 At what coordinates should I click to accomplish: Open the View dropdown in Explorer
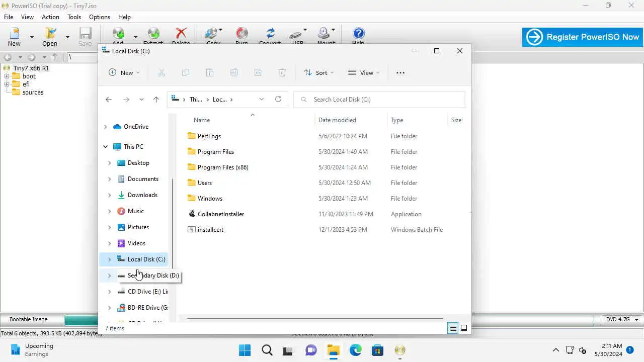(364, 73)
